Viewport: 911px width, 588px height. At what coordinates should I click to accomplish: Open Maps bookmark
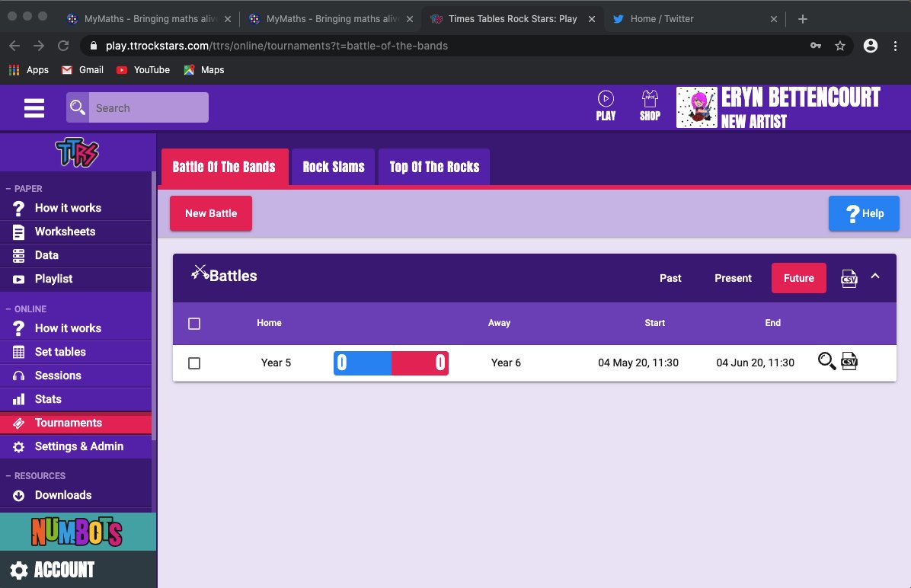204,70
